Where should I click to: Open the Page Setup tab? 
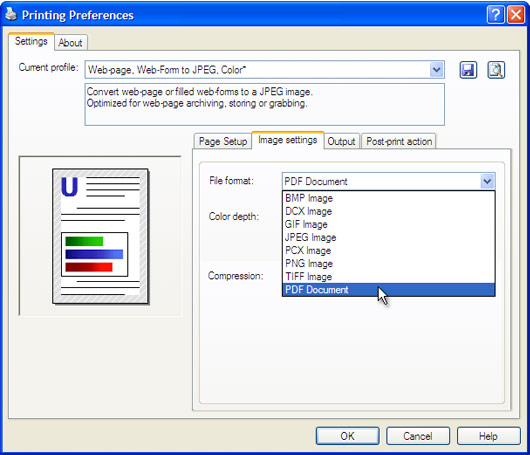(223, 141)
